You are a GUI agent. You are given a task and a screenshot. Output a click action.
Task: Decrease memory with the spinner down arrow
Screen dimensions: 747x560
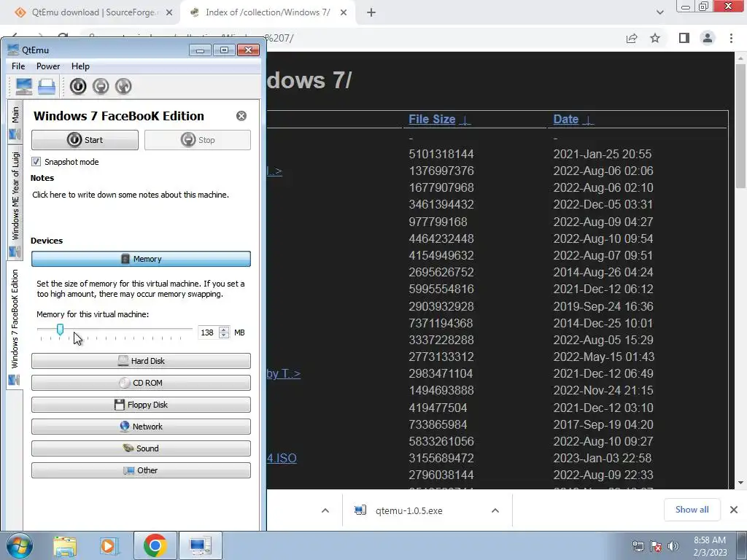224,335
